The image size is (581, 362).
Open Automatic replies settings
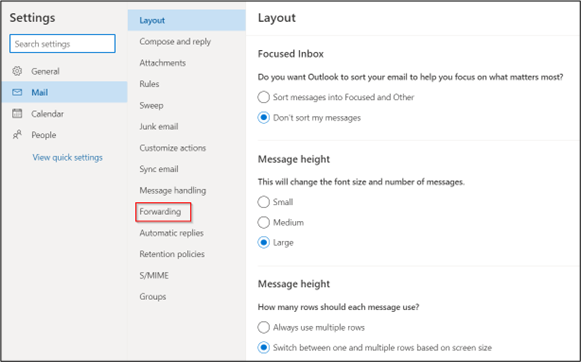coord(172,233)
